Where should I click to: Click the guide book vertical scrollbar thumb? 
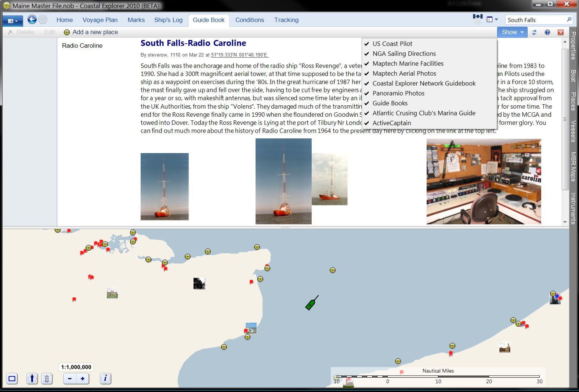[x=565, y=119]
